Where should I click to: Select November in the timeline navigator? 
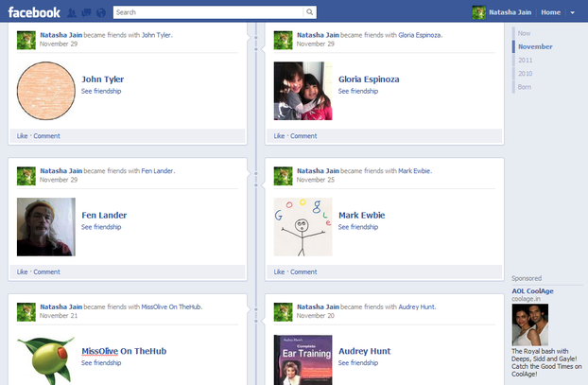(x=535, y=46)
